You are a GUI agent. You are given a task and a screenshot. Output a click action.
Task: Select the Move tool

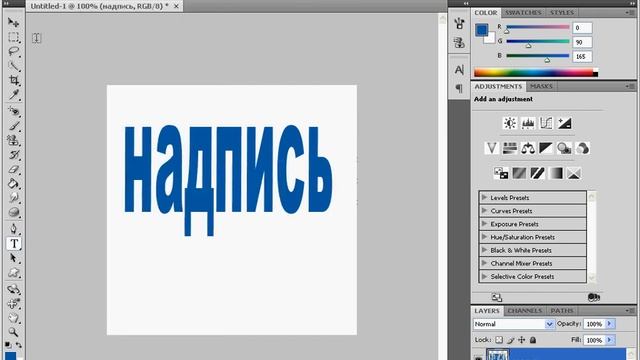(x=13, y=22)
